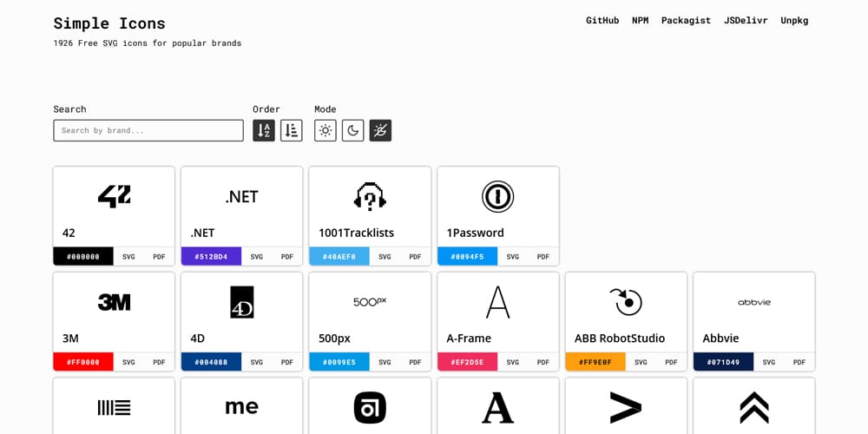Click the double chevron up logo icon
This screenshot has width=868, height=434.
click(x=754, y=408)
